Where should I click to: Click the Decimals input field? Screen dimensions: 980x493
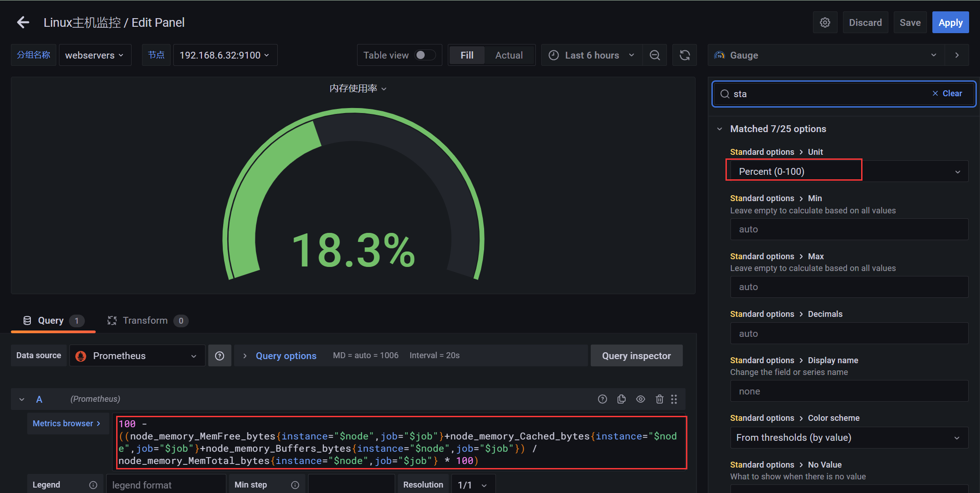pyautogui.click(x=849, y=334)
